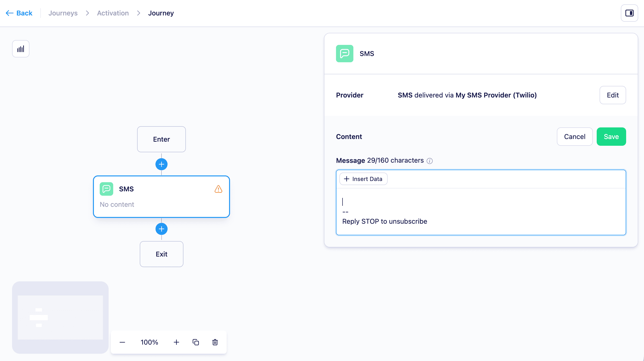Edit the Twilio SMS provider
The image size is (644, 361).
point(613,95)
